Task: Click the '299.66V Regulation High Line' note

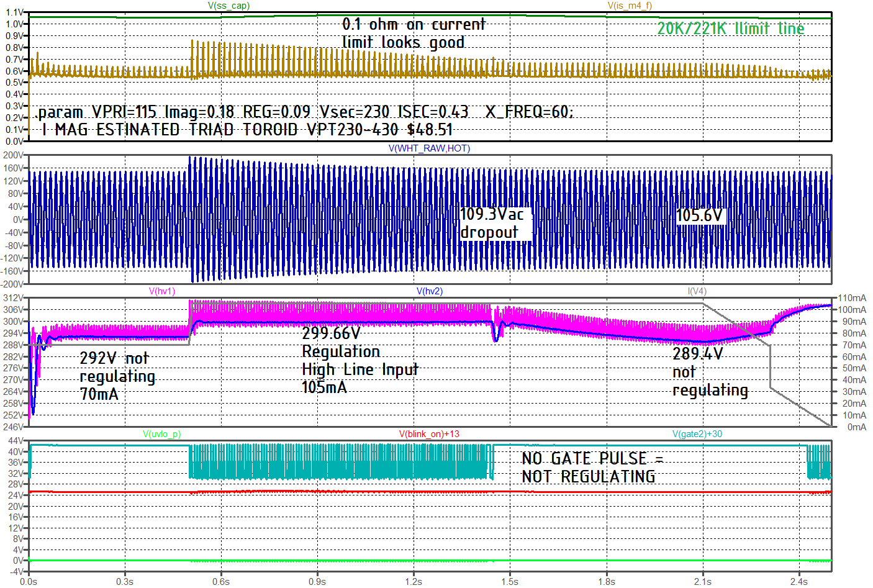Action: click(x=360, y=360)
